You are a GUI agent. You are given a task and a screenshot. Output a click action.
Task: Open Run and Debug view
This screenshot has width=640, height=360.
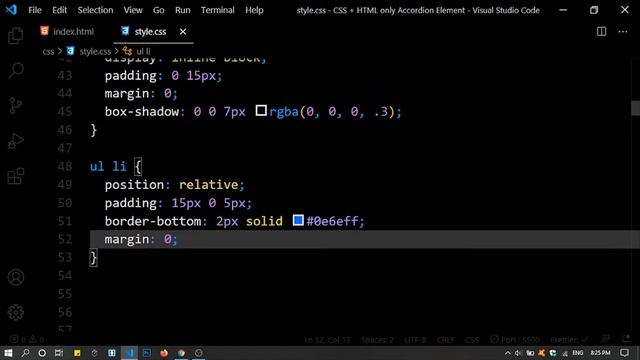16,141
